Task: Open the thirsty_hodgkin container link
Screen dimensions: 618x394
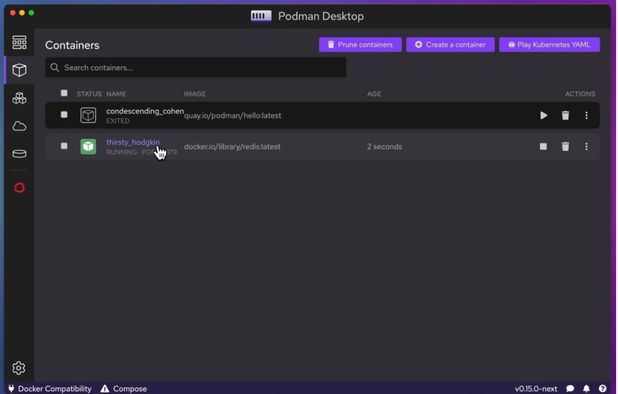Action: pos(133,142)
